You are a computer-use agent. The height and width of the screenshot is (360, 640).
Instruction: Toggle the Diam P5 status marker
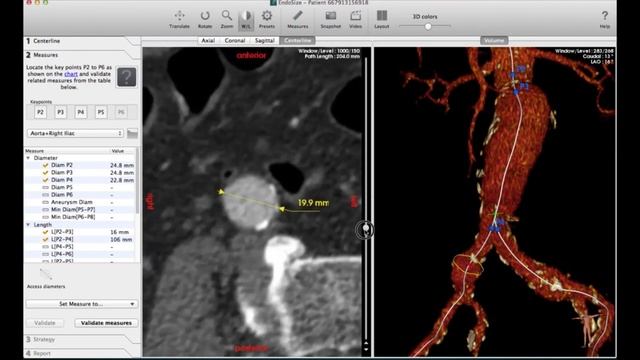pyautogui.click(x=45, y=187)
